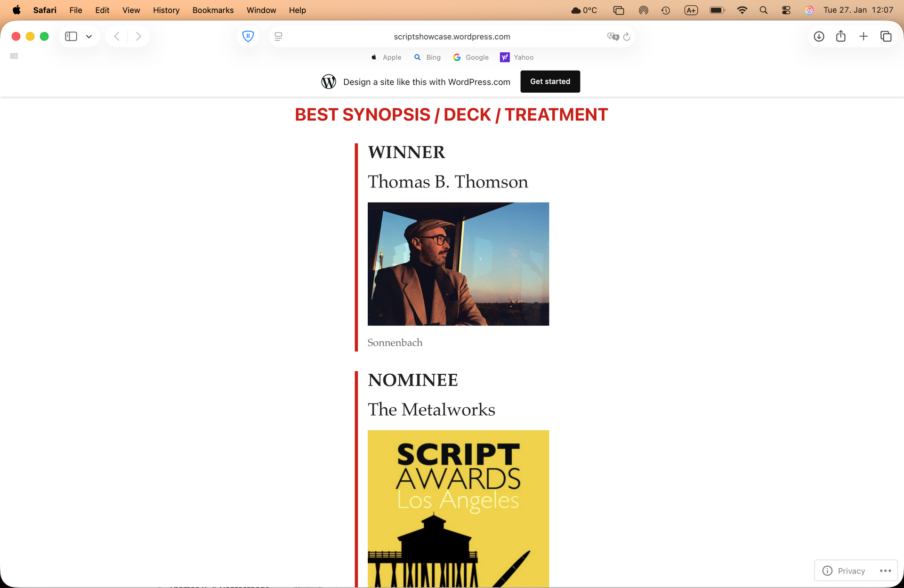The height and width of the screenshot is (588, 904).
Task: Open the History menu
Action: pos(166,10)
